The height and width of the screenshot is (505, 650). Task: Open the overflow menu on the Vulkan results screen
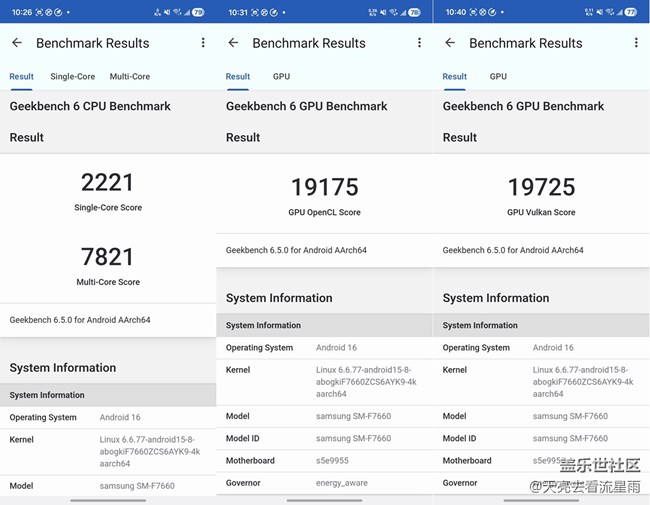[x=636, y=43]
